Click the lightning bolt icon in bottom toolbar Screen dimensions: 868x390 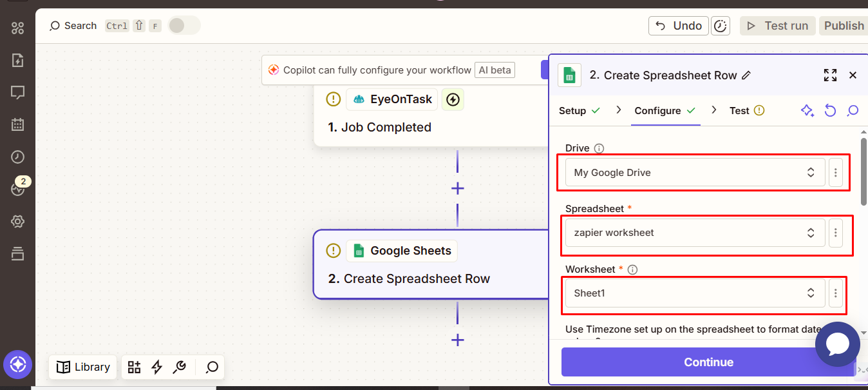[156, 367]
